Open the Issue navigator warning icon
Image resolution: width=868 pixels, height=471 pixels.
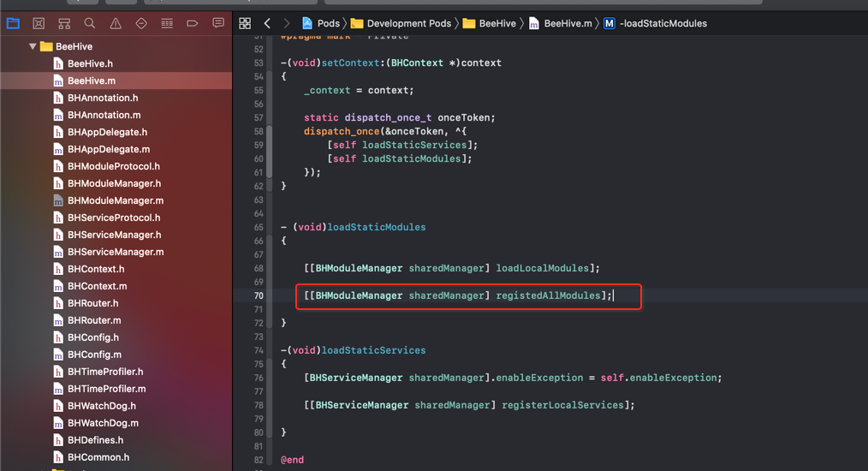116,23
